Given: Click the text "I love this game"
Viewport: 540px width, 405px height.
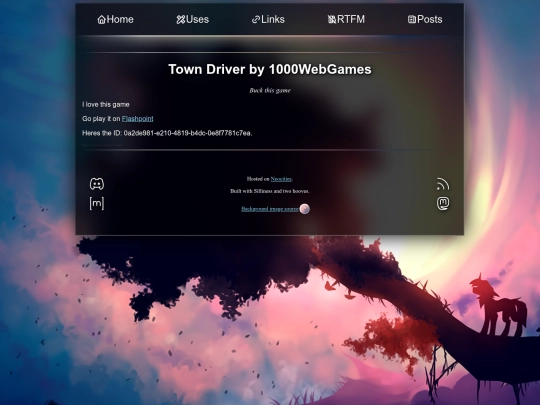Looking at the screenshot, I should [x=106, y=104].
